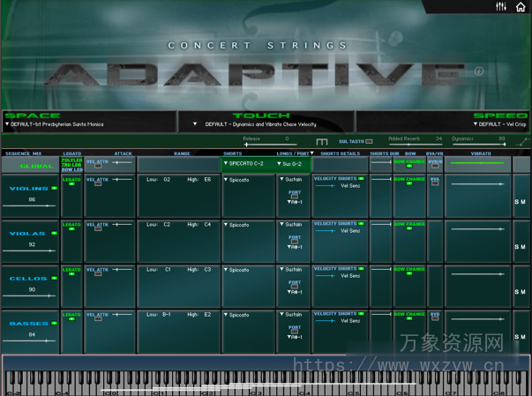
Task: Click the curve graph icon next to Dynamics
Action: coord(523,142)
